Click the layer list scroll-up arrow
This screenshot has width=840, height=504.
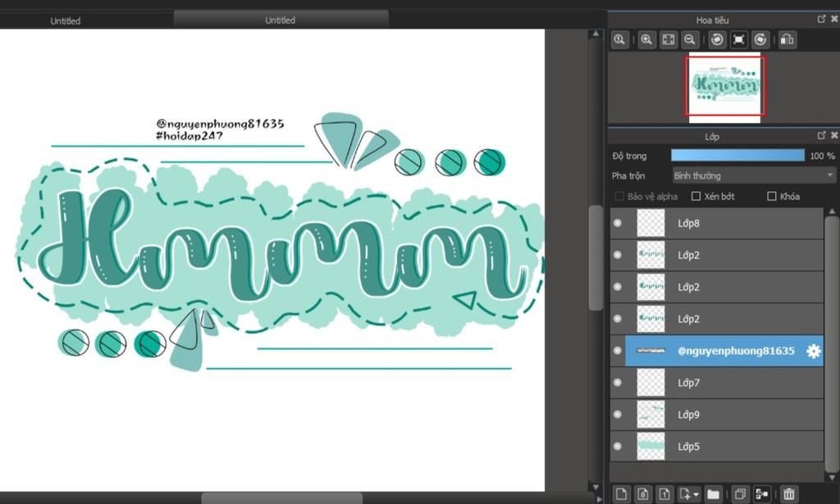click(832, 212)
